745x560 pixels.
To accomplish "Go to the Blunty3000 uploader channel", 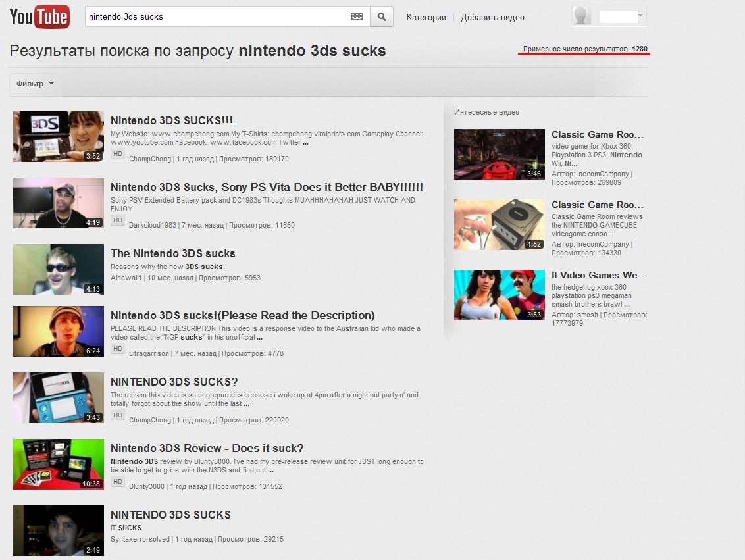I will point(147,487).
